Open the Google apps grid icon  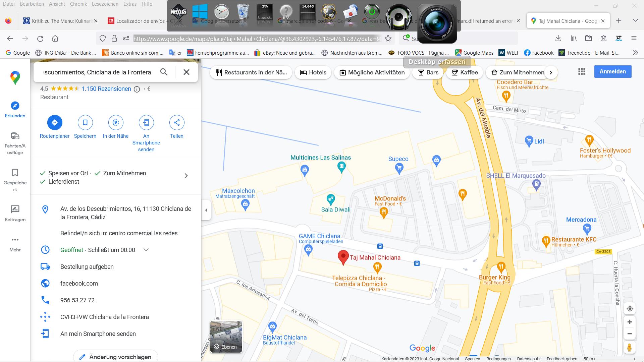tap(582, 72)
